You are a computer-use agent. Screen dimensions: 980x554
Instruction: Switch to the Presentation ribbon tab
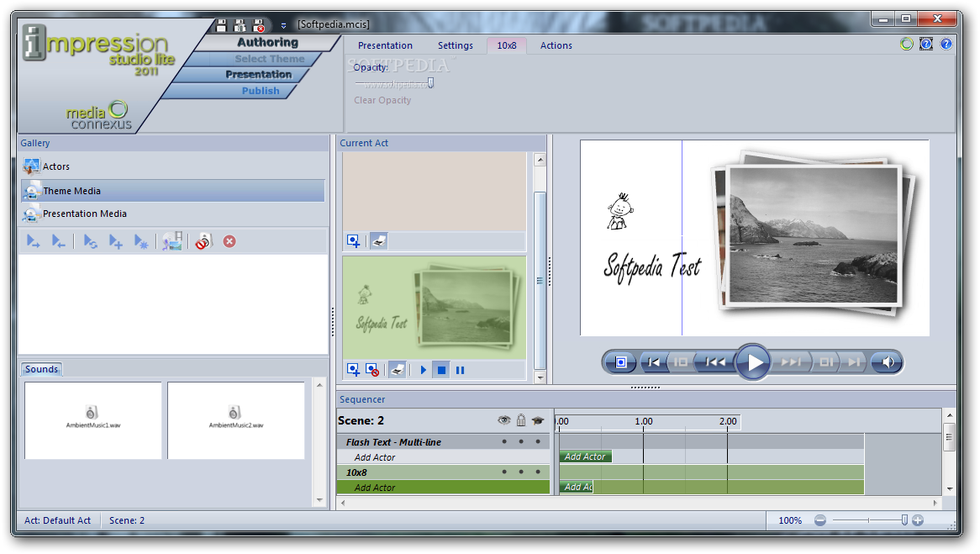pos(385,45)
